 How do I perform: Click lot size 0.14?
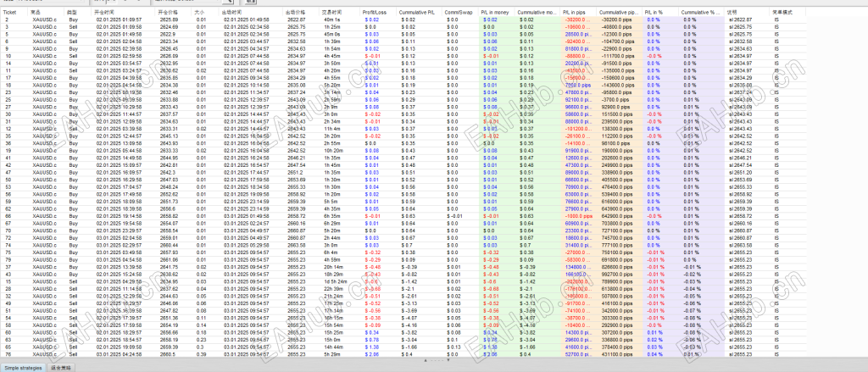tap(200, 325)
